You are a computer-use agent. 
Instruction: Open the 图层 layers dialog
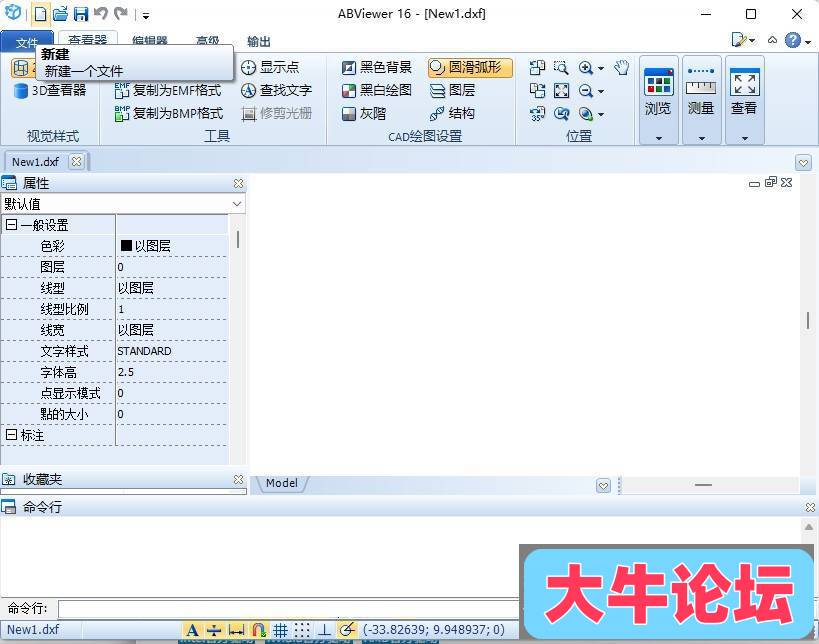point(452,90)
